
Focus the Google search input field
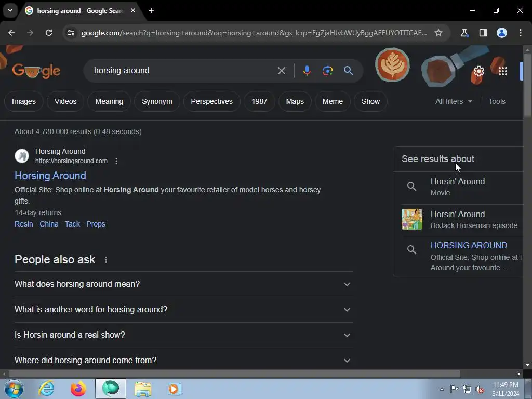(183, 71)
